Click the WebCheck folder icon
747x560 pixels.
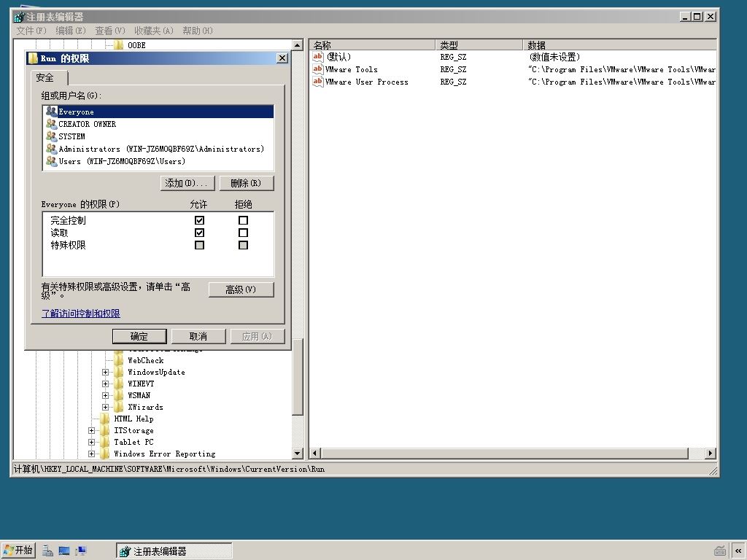(119, 360)
